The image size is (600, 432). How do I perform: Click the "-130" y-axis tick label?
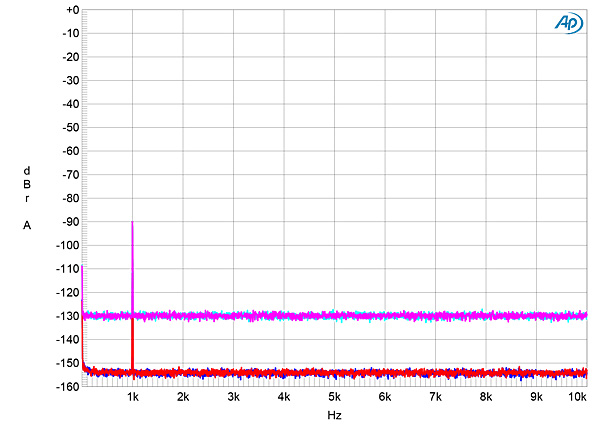click(66, 316)
